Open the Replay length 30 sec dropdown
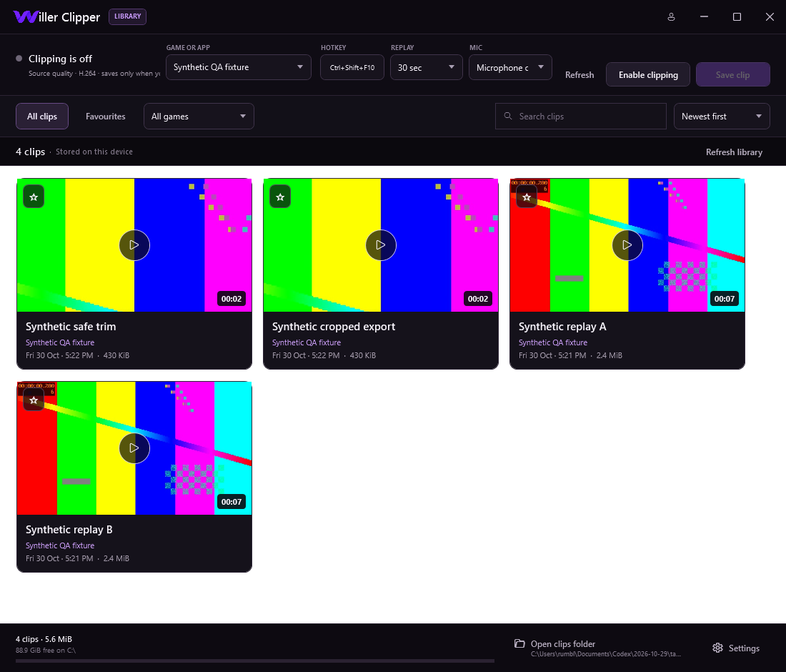Screen dimensions: 786x672 point(426,67)
